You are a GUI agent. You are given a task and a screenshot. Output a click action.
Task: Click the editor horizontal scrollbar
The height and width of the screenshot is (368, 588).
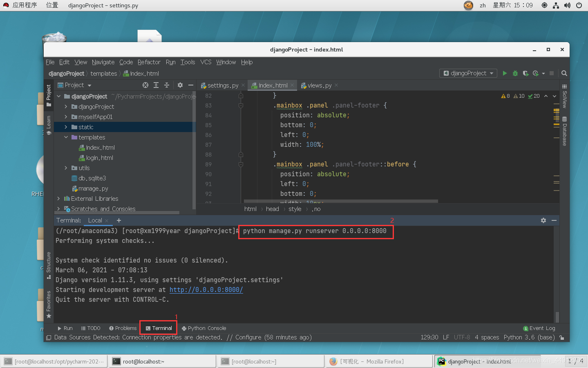click(341, 201)
